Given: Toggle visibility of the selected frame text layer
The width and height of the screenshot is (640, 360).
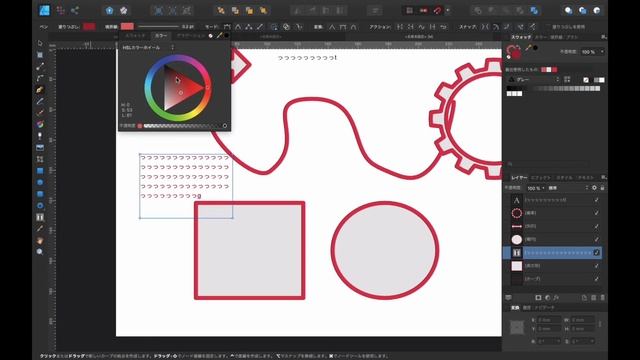Looking at the screenshot, I should [x=596, y=253].
